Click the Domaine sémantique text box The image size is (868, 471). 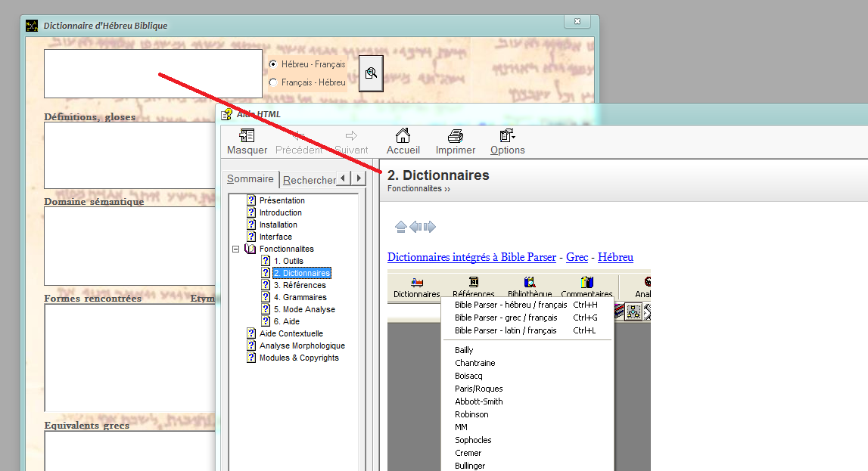click(x=130, y=246)
